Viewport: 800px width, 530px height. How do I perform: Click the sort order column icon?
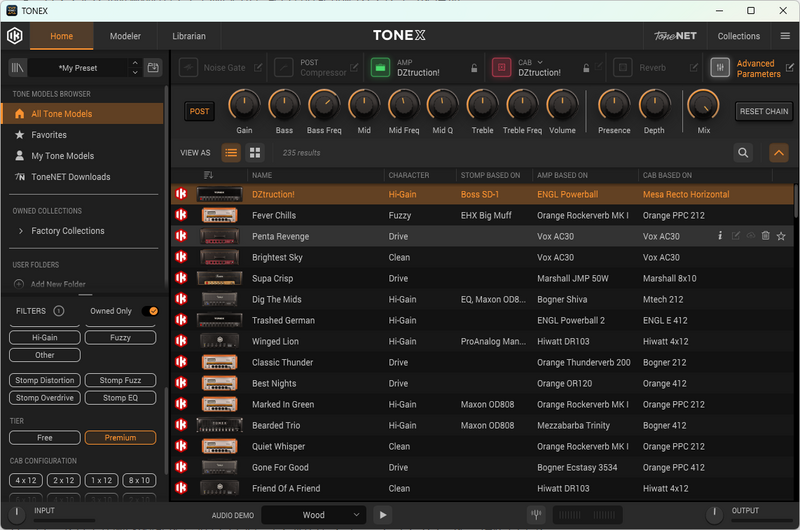tap(208, 175)
